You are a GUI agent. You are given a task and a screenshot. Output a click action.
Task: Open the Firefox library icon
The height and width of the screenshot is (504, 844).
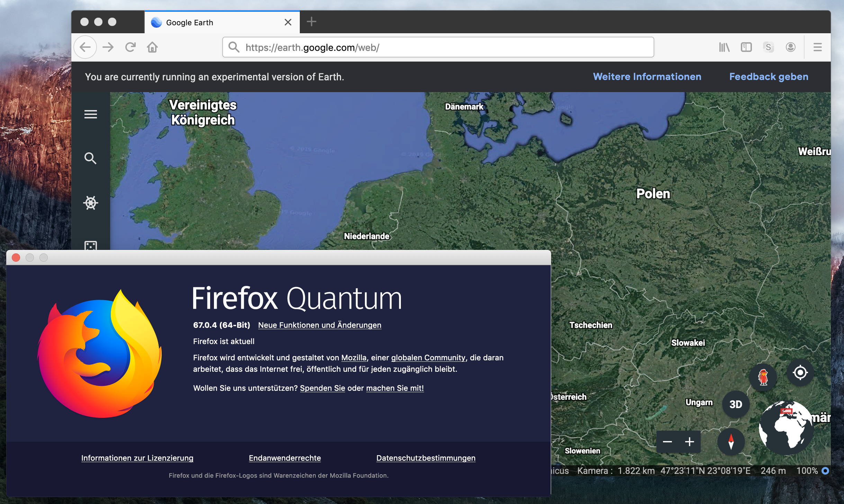coord(724,47)
